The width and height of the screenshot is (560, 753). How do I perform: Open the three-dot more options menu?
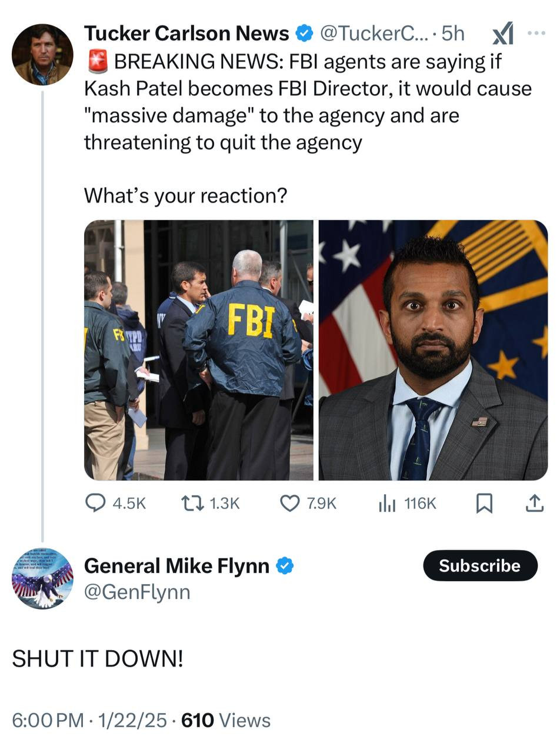coord(536,33)
